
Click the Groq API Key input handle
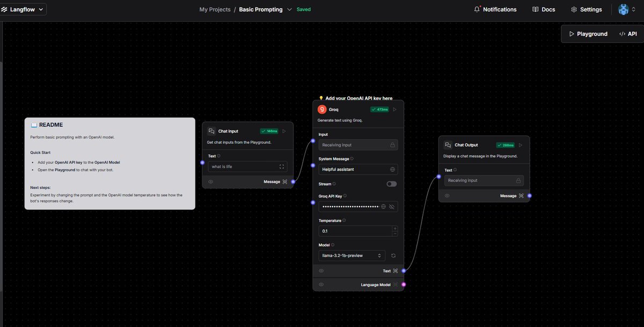[312, 202]
